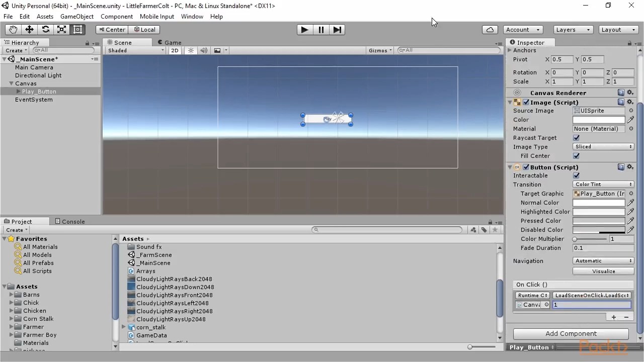This screenshot has width=644, height=362.
Task: Click the Pause button
Action: click(321, 30)
